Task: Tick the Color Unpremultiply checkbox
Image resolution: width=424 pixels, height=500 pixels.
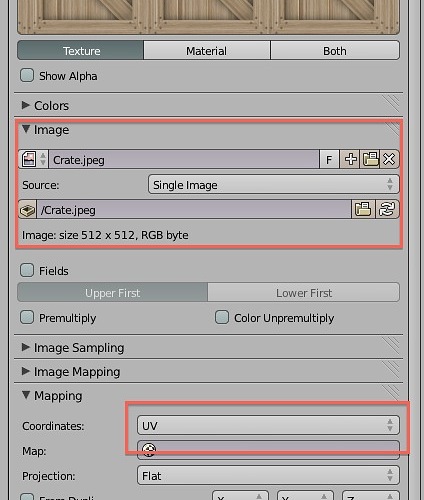Action: (x=222, y=317)
